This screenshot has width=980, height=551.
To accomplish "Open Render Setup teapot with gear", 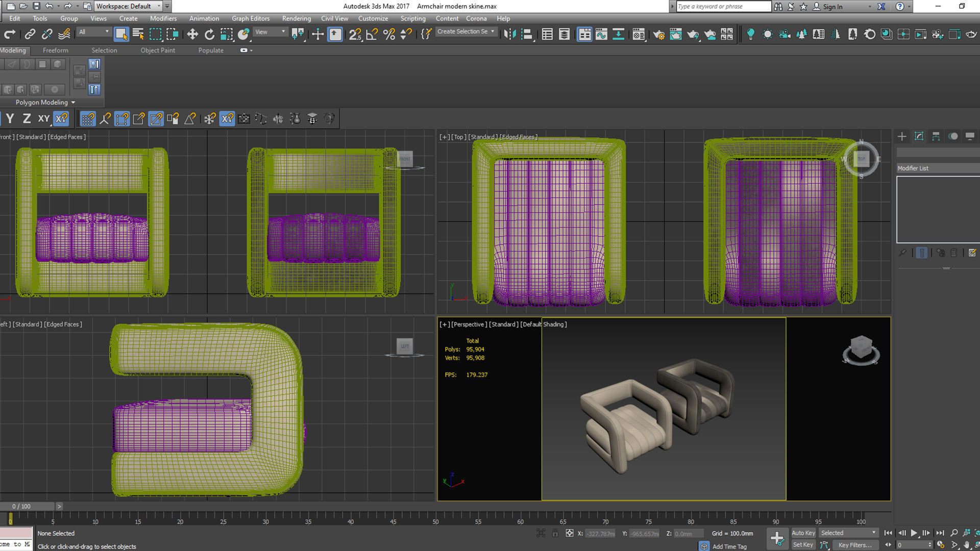I will (658, 34).
